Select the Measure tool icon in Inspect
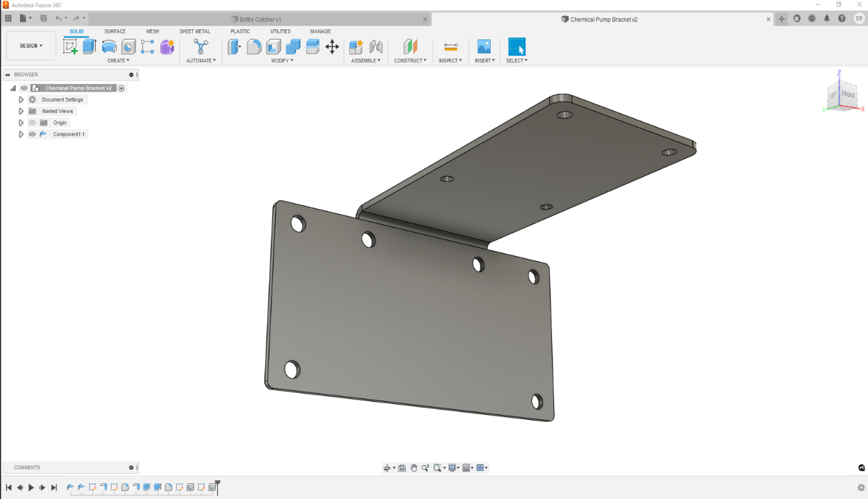The image size is (868, 499). coord(451,46)
